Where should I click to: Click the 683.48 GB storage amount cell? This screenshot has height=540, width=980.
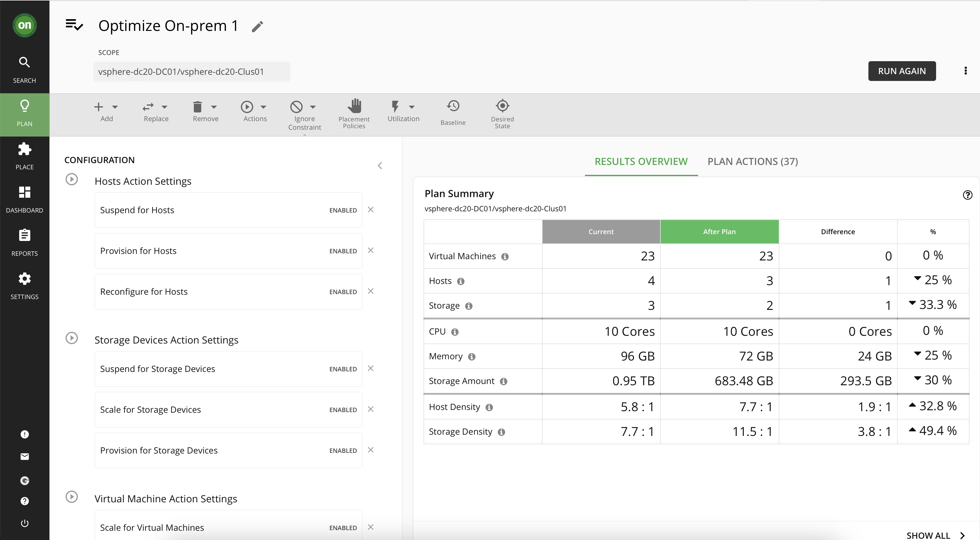(x=719, y=381)
